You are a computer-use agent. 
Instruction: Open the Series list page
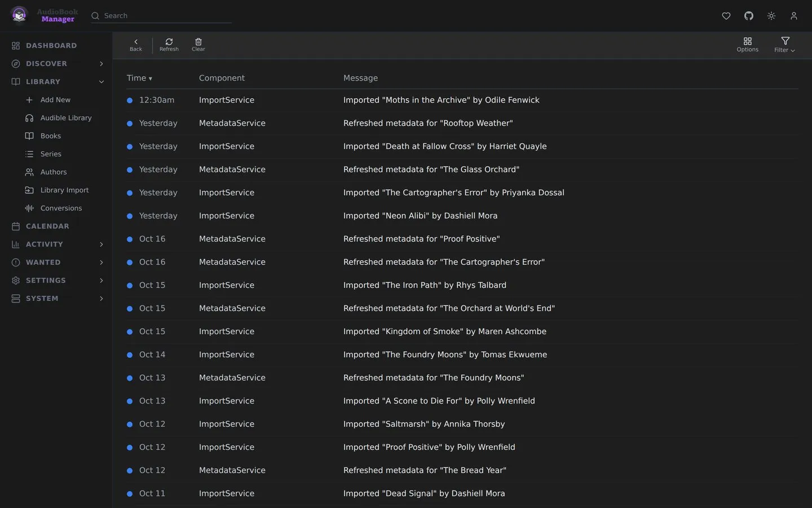pos(51,154)
